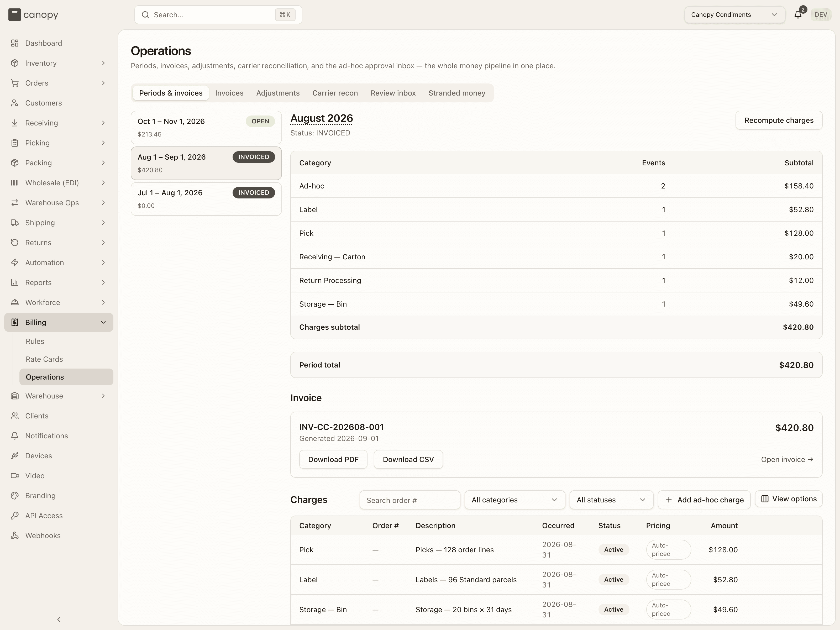Open the All statuses filter dropdown
This screenshot has width=840, height=630.
click(x=611, y=500)
